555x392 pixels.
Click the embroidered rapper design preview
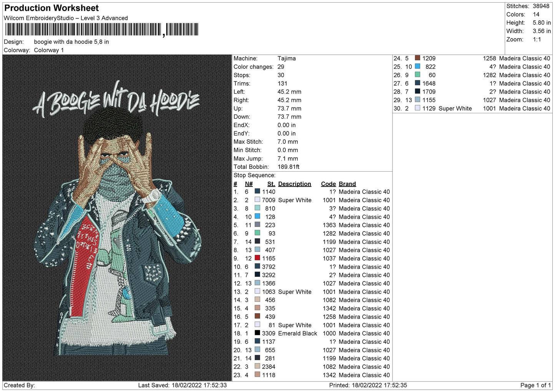tap(117, 218)
